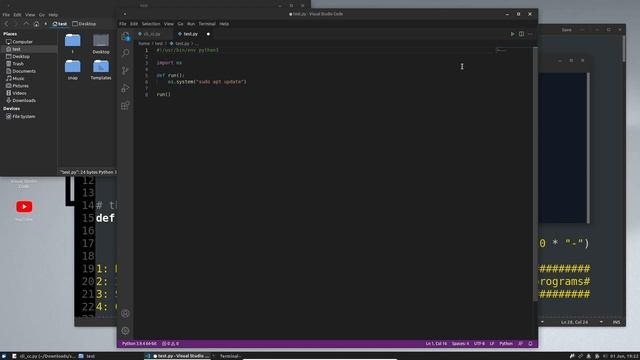The width and height of the screenshot is (640, 360).
Task: Change the UTF-8 file encoding
Action: point(479,344)
